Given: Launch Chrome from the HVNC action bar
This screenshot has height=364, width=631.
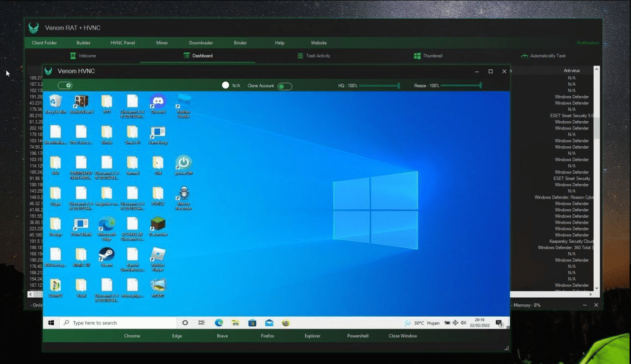Looking at the screenshot, I should (132, 335).
